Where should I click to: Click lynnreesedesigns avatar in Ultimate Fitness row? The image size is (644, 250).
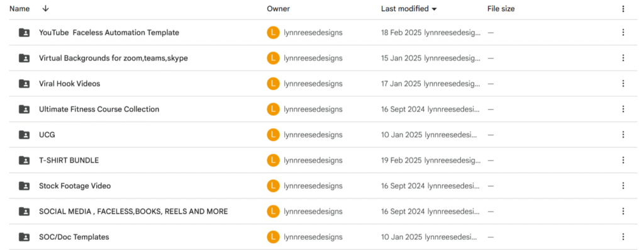(273, 109)
